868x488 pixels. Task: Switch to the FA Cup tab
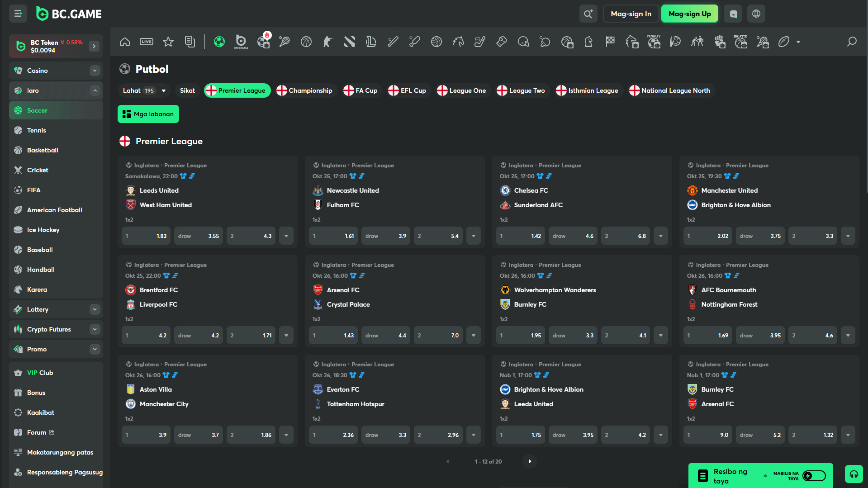[360, 90]
